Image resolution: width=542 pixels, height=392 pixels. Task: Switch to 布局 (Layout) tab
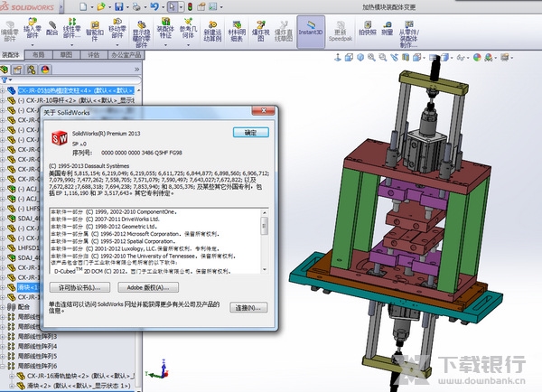click(x=38, y=54)
